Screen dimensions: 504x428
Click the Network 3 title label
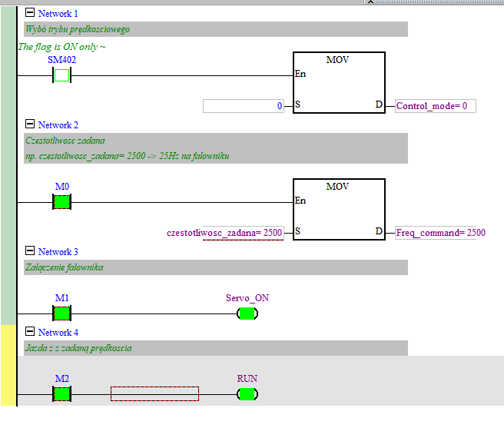pos(58,252)
